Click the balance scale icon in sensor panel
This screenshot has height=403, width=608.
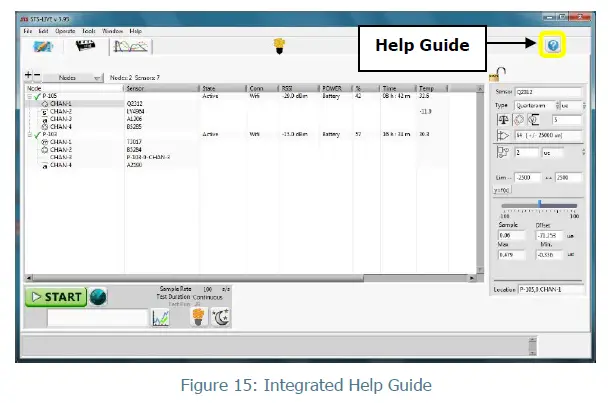pos(503,119)
